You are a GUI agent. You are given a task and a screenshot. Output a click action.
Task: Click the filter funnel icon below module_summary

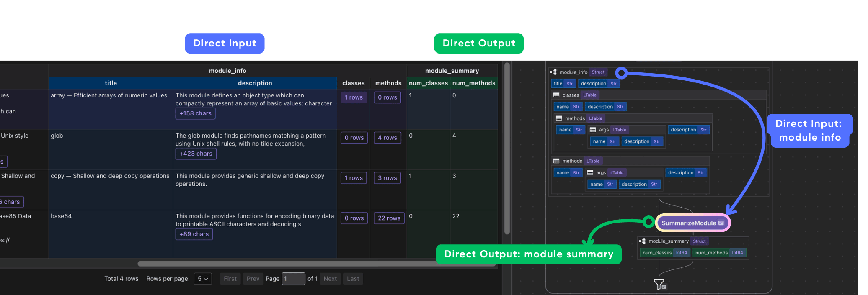[x=659, y=284]
